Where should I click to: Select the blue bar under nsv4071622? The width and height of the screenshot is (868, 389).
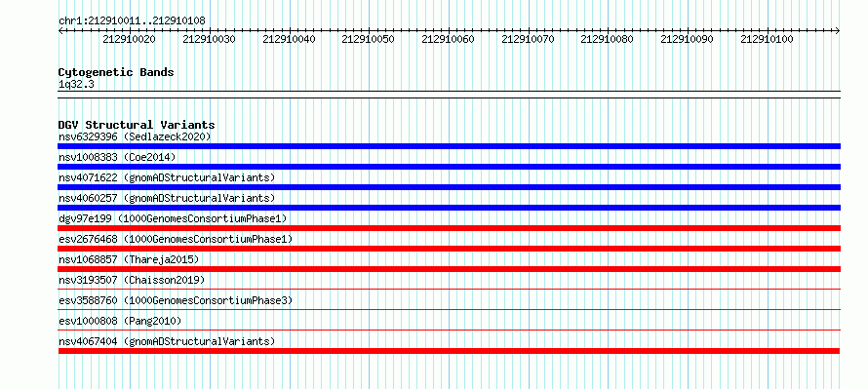tap(449, 187)
